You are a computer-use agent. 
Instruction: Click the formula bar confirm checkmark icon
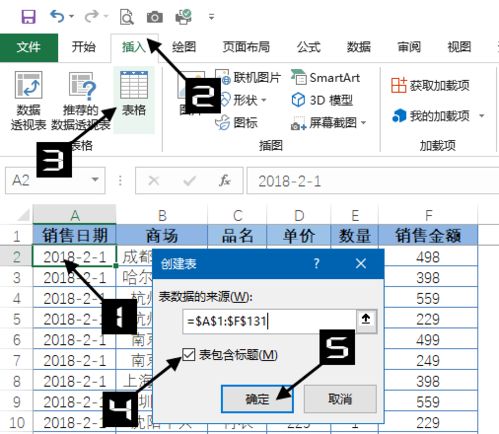pyautogui.click(x=189, y=181)
